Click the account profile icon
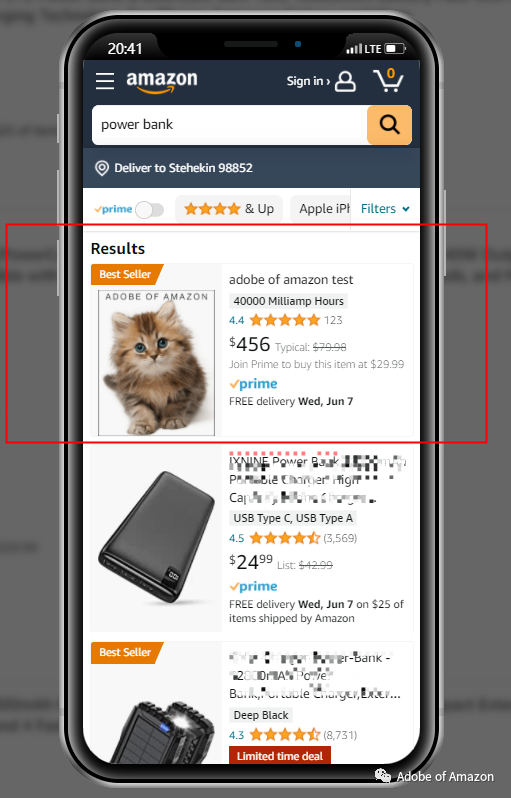This screenshot has height=798, width=511. tap(345, 81)
